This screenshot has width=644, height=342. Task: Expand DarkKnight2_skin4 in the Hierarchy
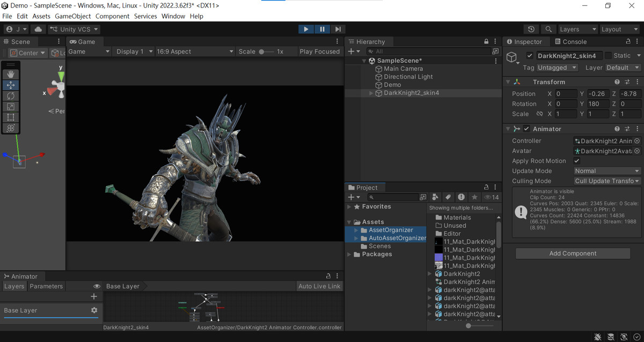click(371, 93)
